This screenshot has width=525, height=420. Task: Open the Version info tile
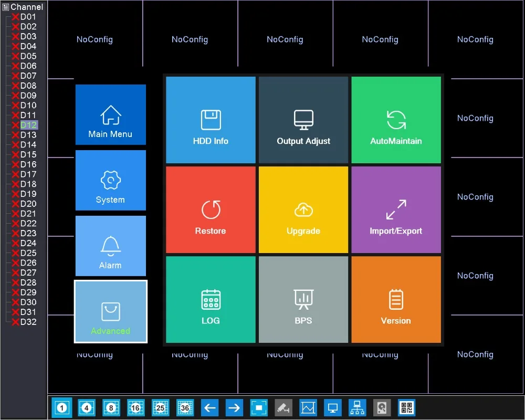396,299
